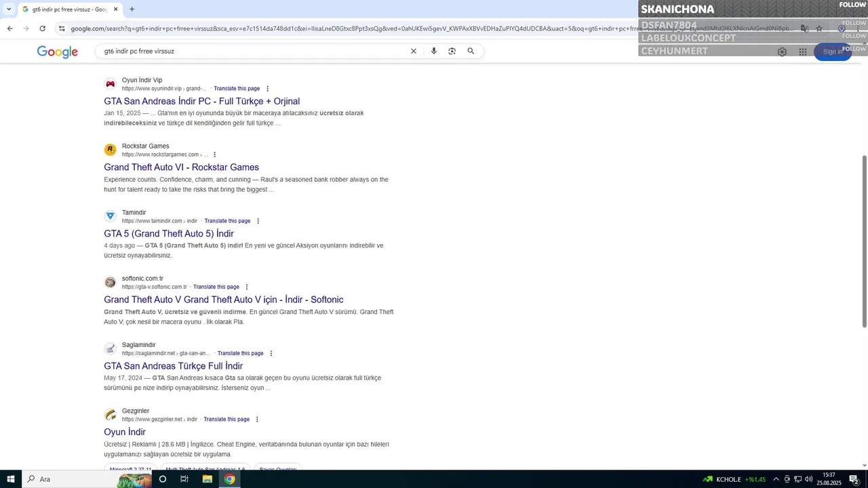Select the gt6 indir pc browser tab
This screenshot has width=868, height=488.
[69, 9]
